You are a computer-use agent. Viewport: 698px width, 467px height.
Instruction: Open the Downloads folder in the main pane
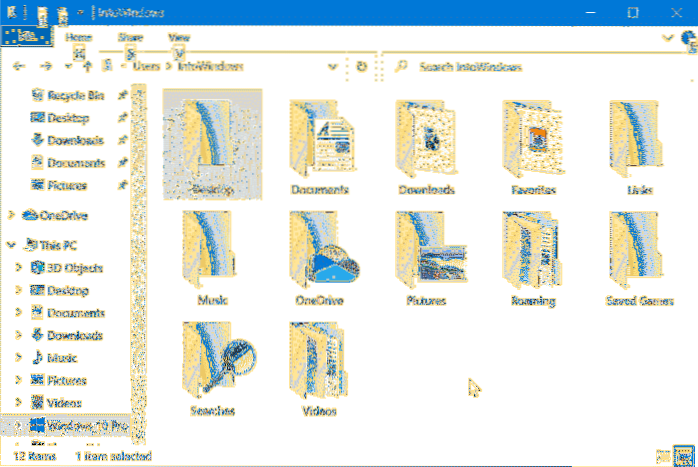tap(427, 143)
